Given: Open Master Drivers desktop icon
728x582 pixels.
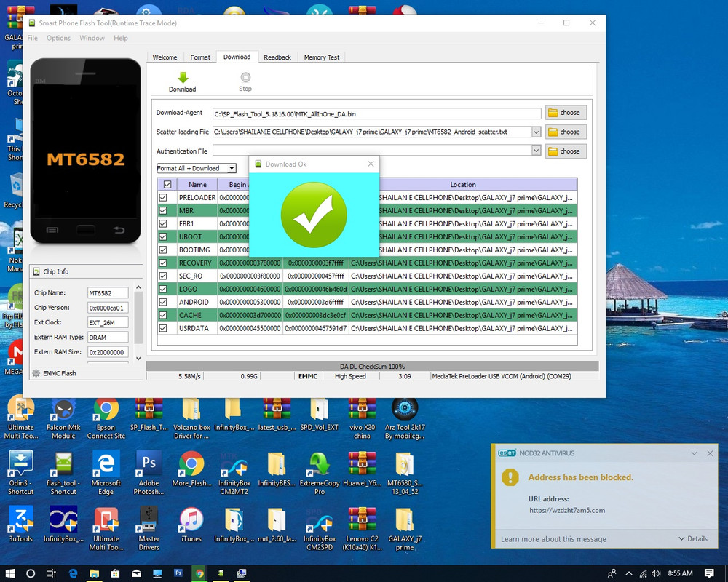Looking at the screenshot, I should coord(149,528).
